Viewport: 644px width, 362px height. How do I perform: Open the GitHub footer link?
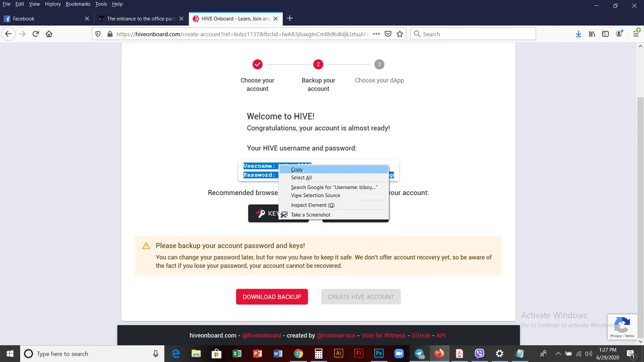click(x=421, y=335)
